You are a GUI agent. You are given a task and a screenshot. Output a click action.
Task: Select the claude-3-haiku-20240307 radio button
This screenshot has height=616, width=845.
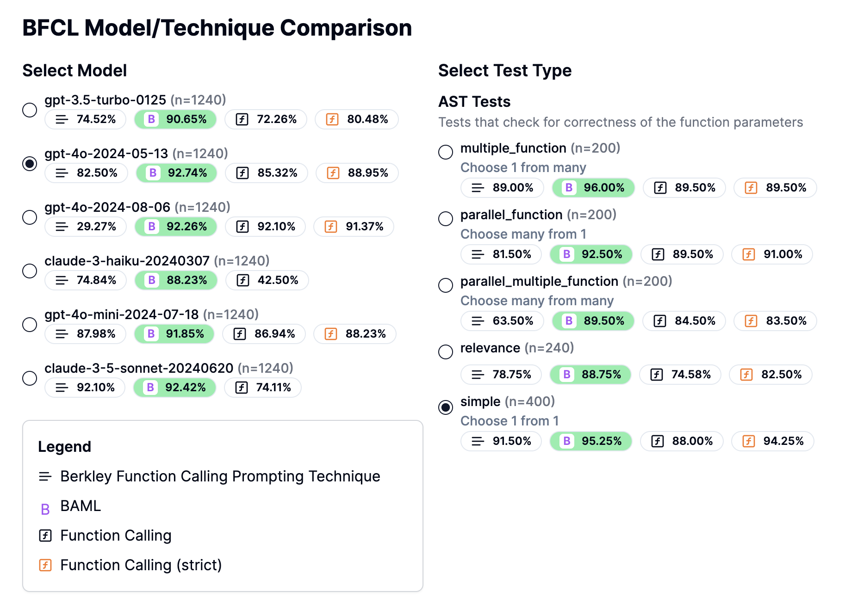pyautogui.click(x=30, y=271)
